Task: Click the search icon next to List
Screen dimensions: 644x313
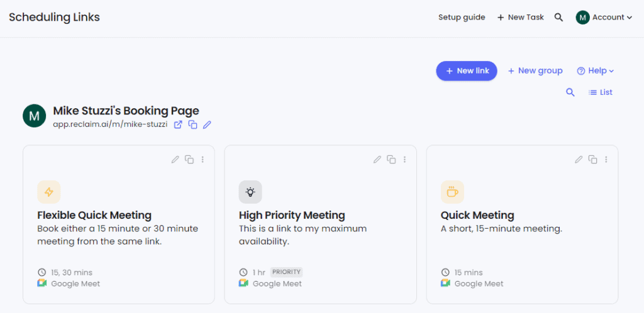Action: (570, 92)
